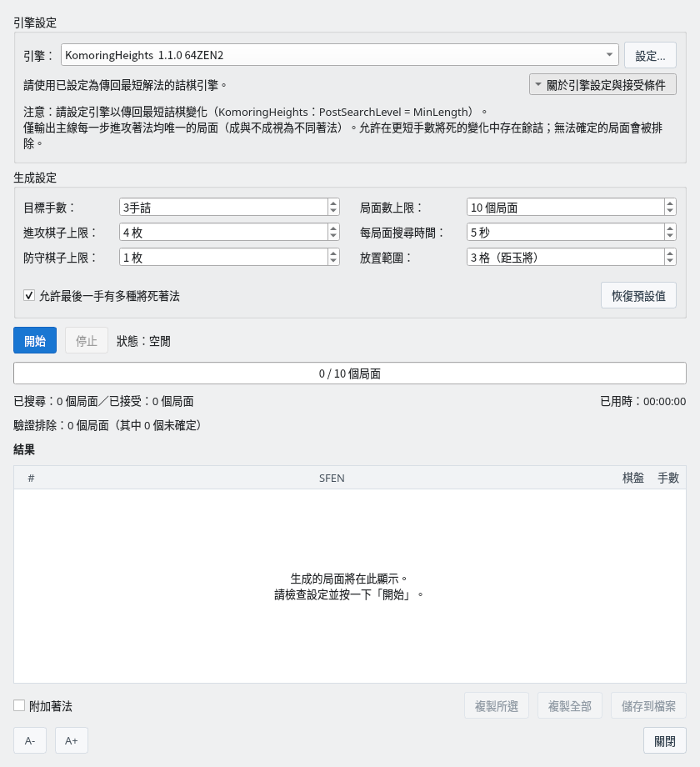This screenshot has height=767, width=700.
Task: Decrease 局面數上限 with the down arrow
Action: [x=670, y=211]
